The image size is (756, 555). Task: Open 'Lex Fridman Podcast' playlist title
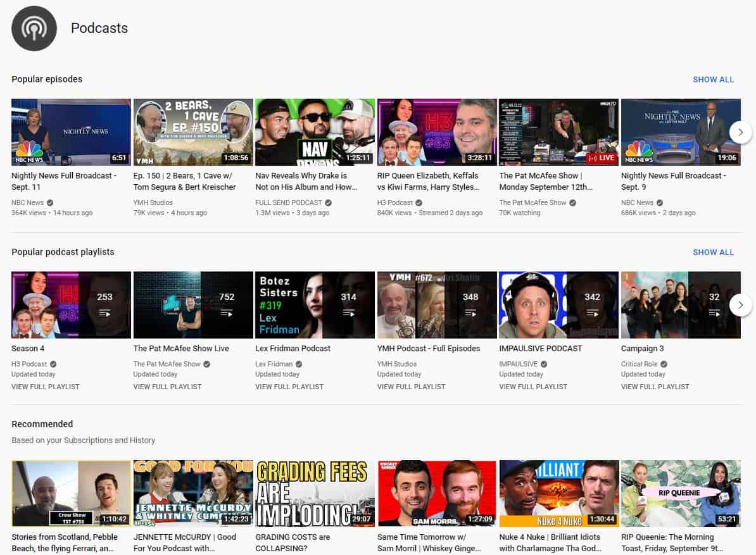tap(293, 349)
